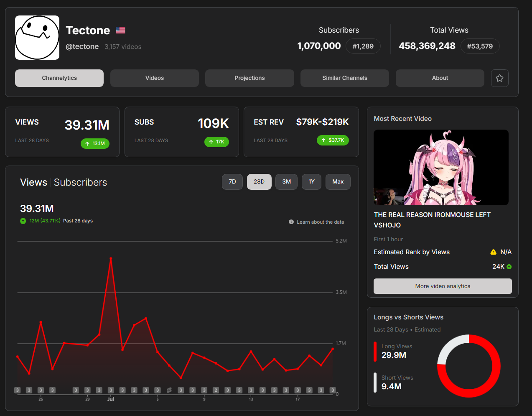Set chart range to 7D

(x=232, y=182)
